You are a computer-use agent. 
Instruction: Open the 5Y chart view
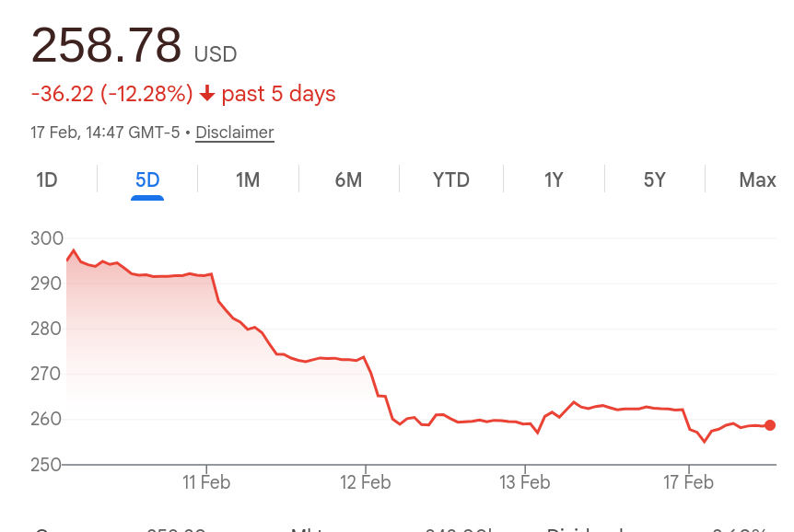[654, 179]
